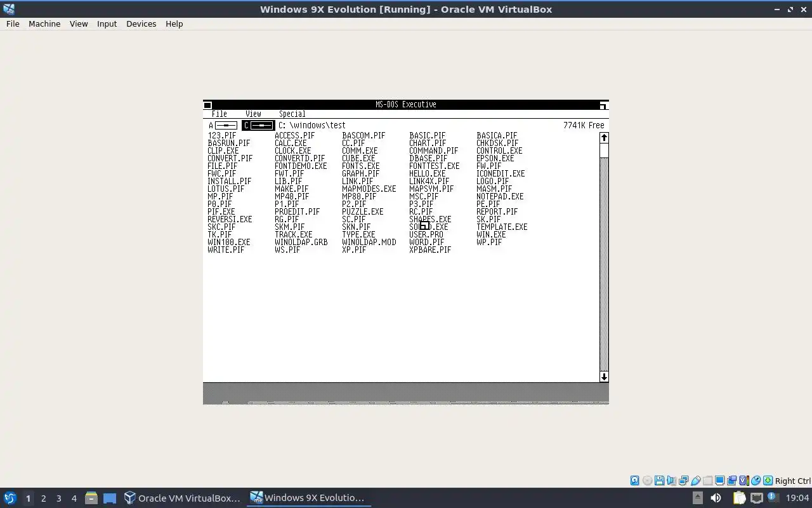Open the VirtualBox Machine menu
812x508 pixels.
(44, 23)
